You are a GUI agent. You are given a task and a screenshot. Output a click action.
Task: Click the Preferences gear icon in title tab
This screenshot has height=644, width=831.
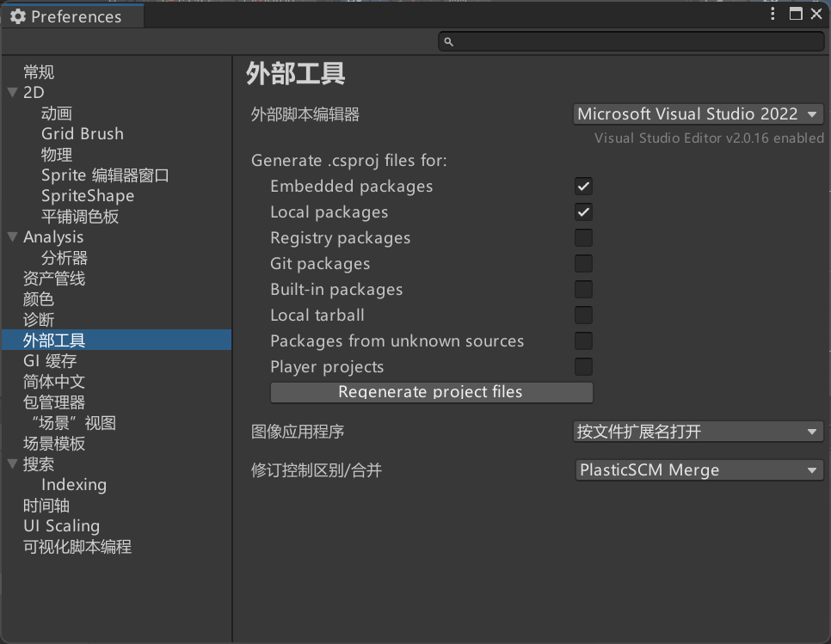click(x=18, y=16)
